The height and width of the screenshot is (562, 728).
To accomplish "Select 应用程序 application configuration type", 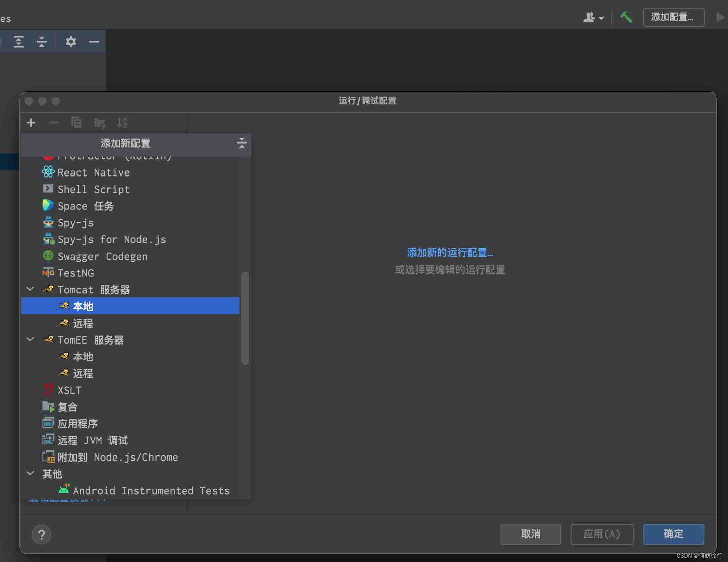I will (130, 423).
